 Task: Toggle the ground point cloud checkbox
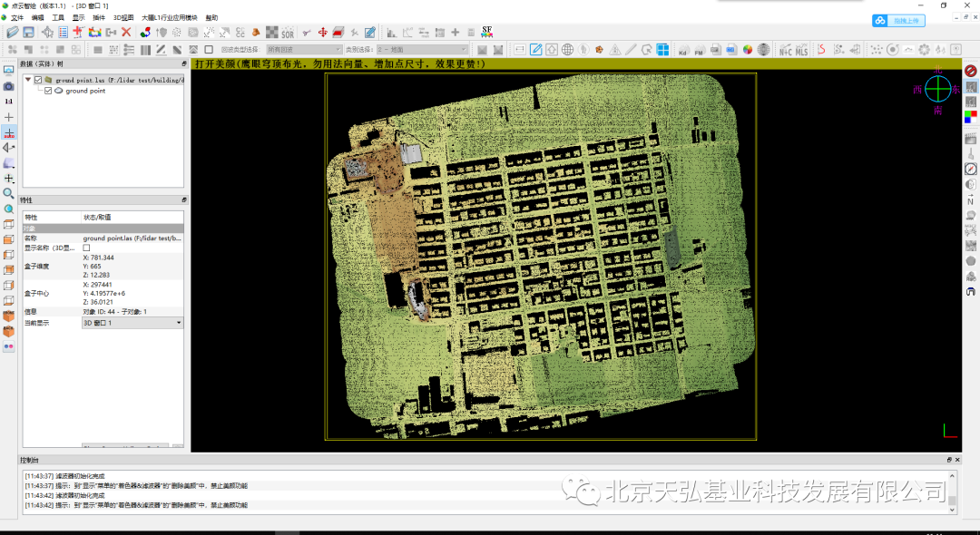click(48, 91)
